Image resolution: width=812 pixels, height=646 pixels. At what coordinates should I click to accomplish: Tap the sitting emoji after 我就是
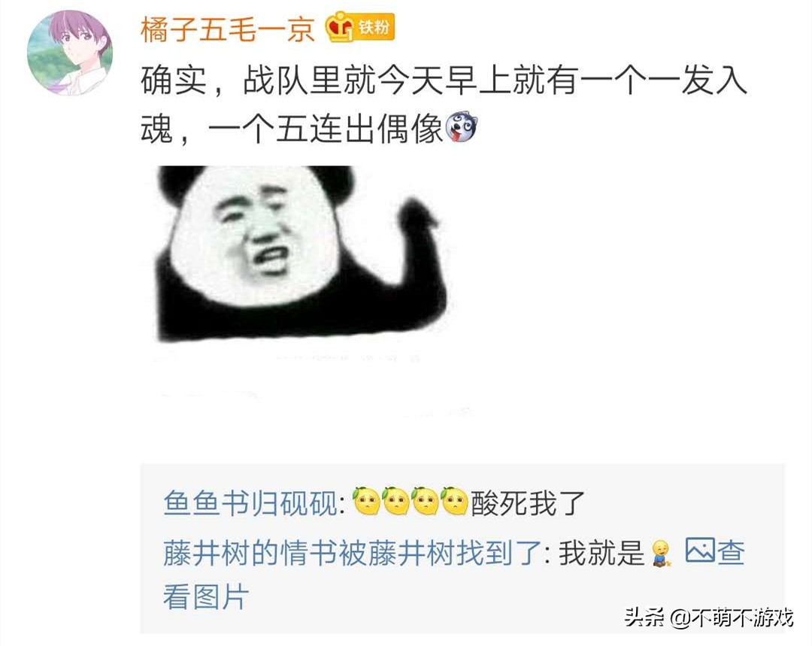click(662, 553)
